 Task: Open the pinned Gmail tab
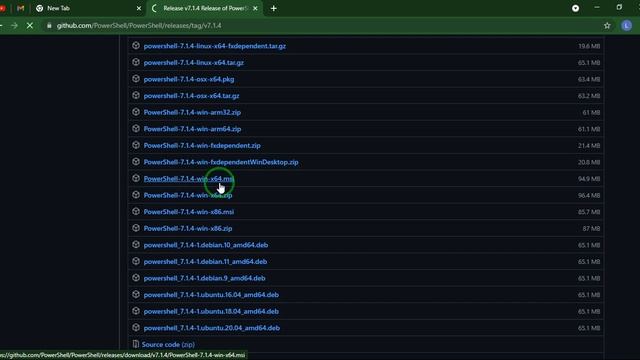click(21, 8)
